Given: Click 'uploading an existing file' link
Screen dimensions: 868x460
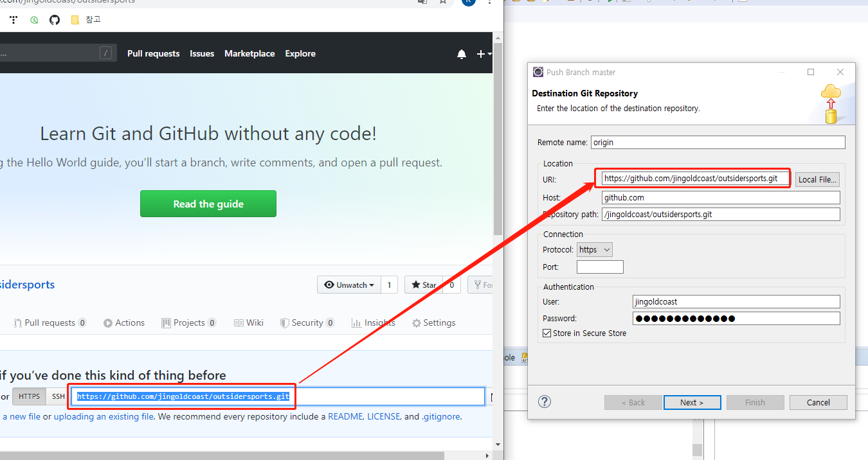Looking at the screenshot, I should click(104, 416).
